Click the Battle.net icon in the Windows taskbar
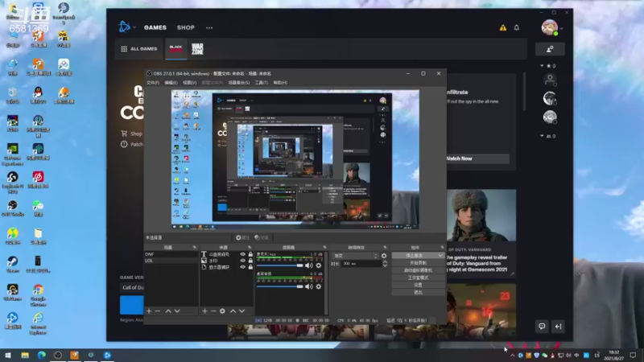Screen dimensions: 644x362 (x=107, y=355)
